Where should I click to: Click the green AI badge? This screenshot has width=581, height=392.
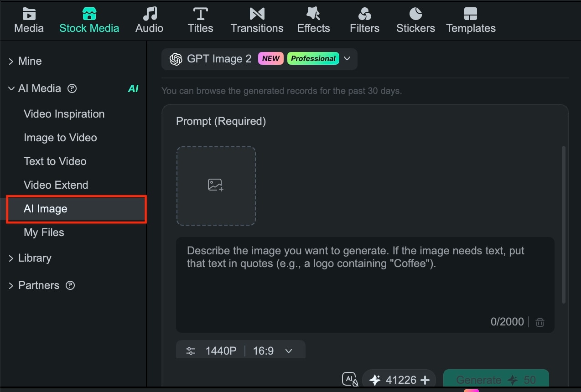pos(133,88)
